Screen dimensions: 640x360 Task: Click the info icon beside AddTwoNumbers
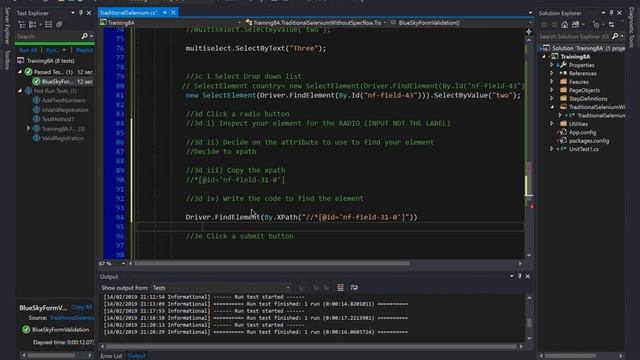coord(36,100)
